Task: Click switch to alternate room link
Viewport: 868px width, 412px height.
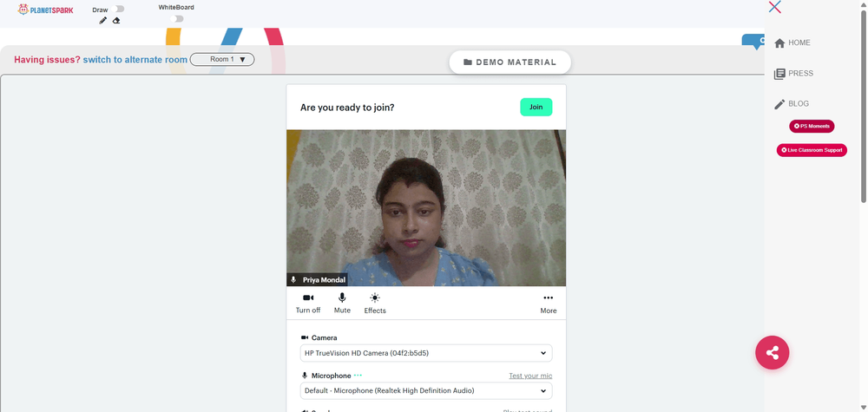Action: pos(135,60)
